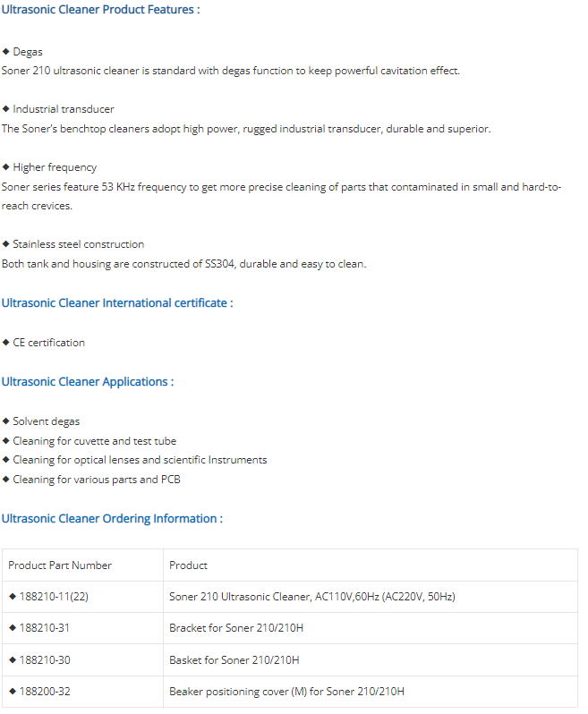Click the Ultrasonic Cleaner Applications heading
This screenshot has height=714, width=588.
click(x=88, y=382)
